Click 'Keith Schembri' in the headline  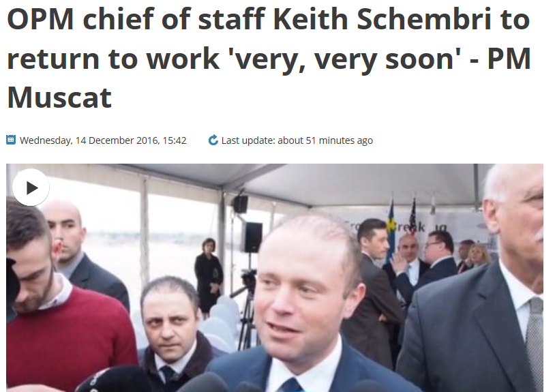tap(382, 19)
